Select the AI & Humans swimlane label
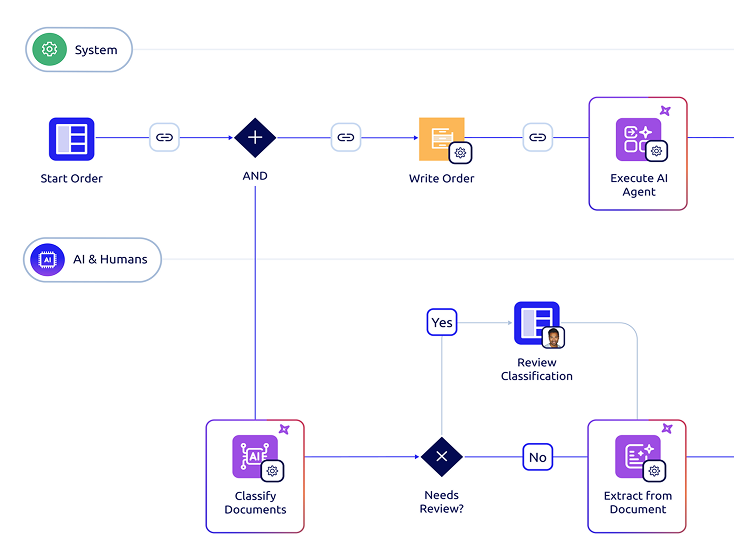Viewport: 734px width, 551px height. 109,260
